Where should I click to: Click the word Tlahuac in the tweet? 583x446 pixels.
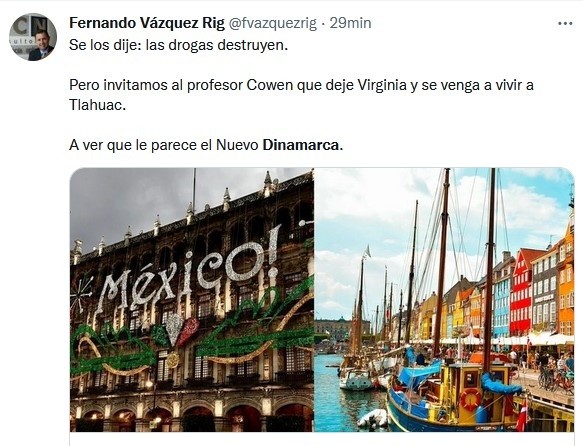[94, 105]
